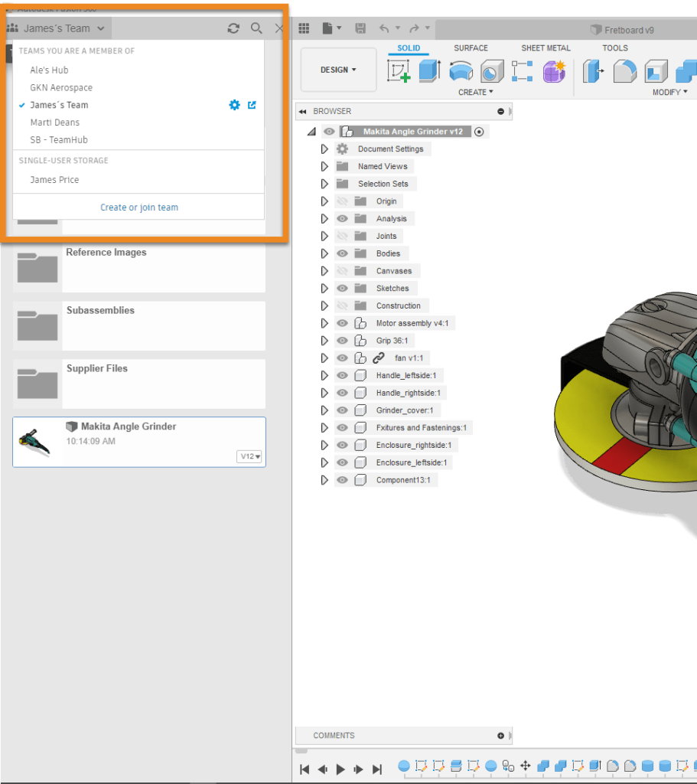Click the Save icon in toolbar

(x=360, y=28)
